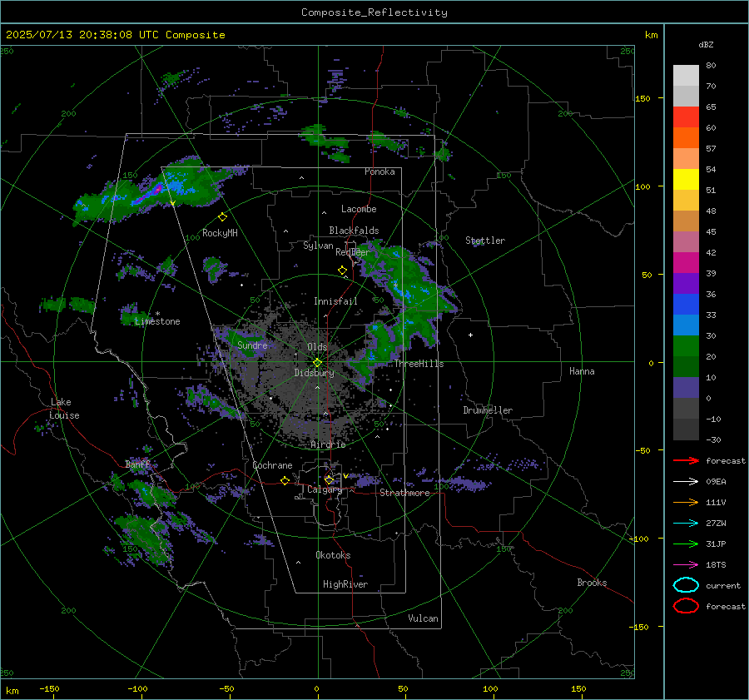Click the yellow radar-center diamond near Didsbury

coord(317,363)
